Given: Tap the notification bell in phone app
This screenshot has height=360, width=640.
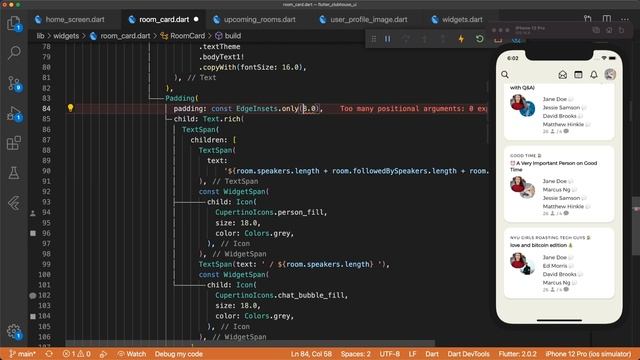Looking at the screenshot, I should pos(593,75).
